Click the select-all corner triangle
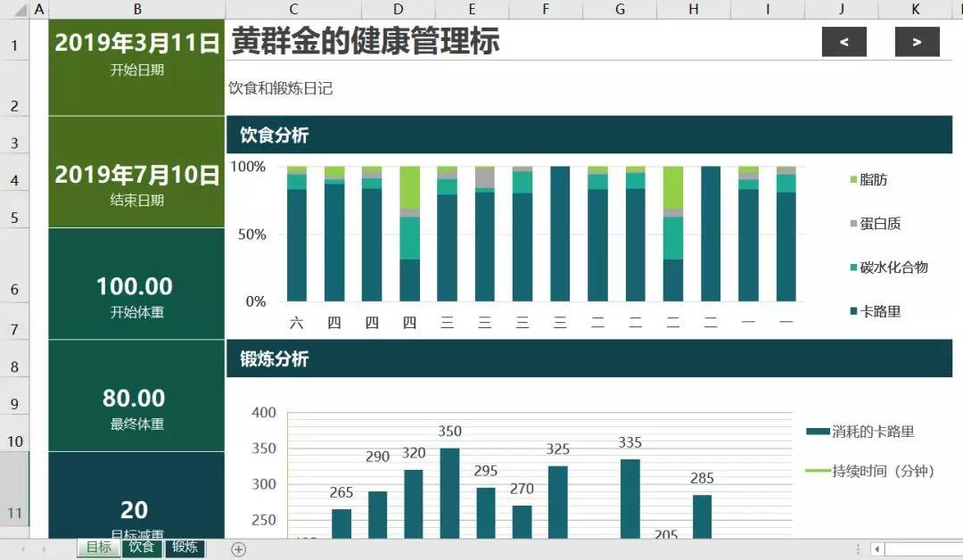 click(x=21, y=10)
